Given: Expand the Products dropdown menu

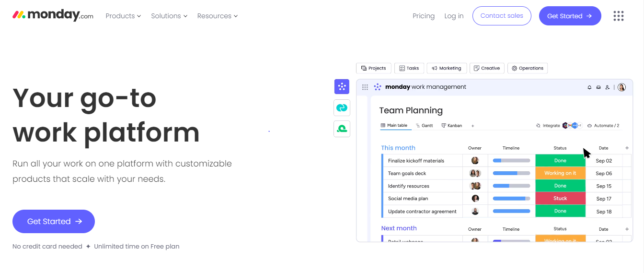Looking at the screenshot, I should [x=123, y=16].
